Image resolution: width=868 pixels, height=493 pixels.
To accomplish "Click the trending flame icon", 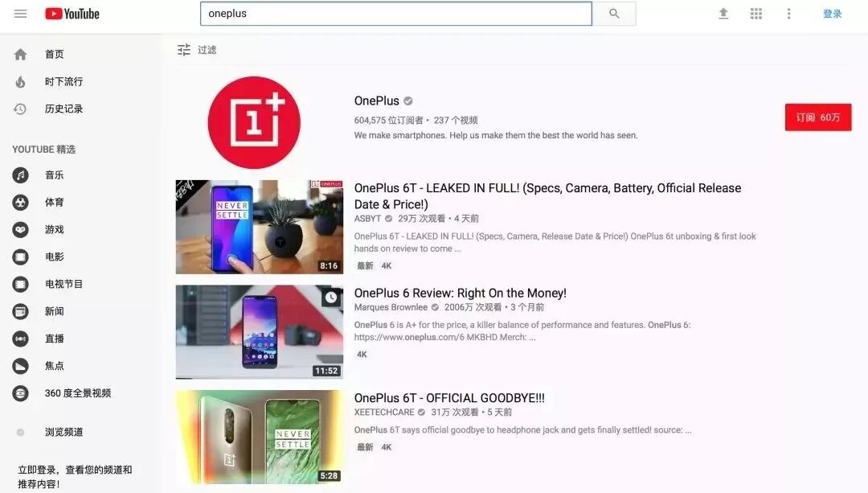I will pos(20,82).
